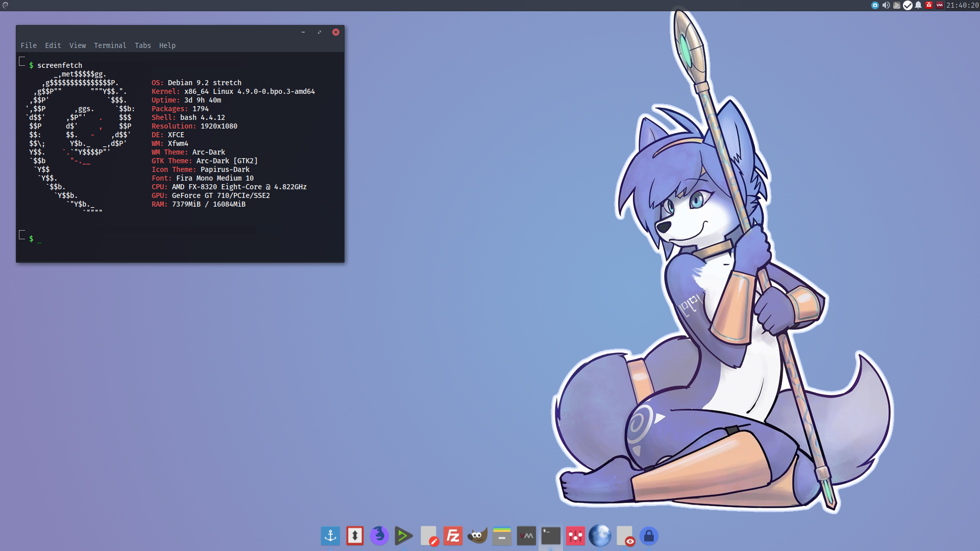Open Firefox Nightly from the dock
This screenshot has width=980, height=551.
[379, 536]
